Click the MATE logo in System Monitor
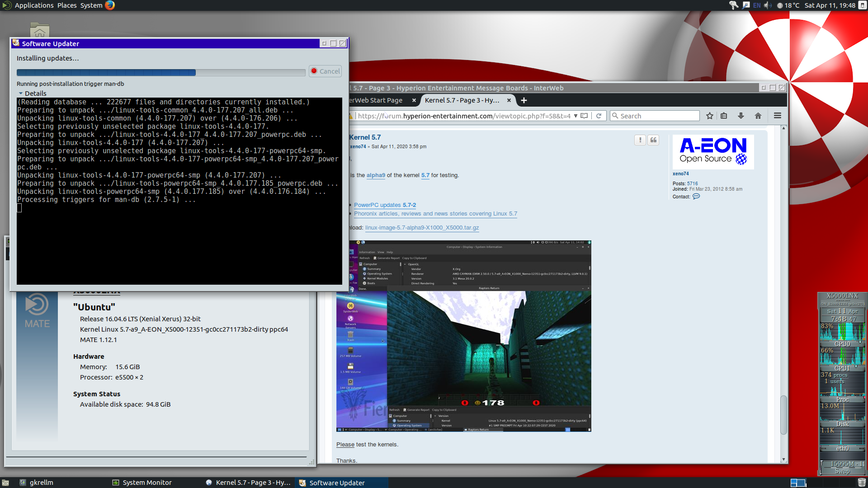868x488 pixels. click(37, 311)
